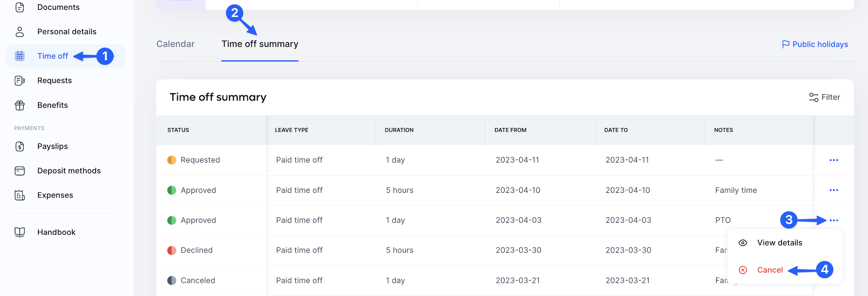Viewport: 868px width, 296px height.
Task: Click date from 2023-04-11 cell
Action: (517, 160)
